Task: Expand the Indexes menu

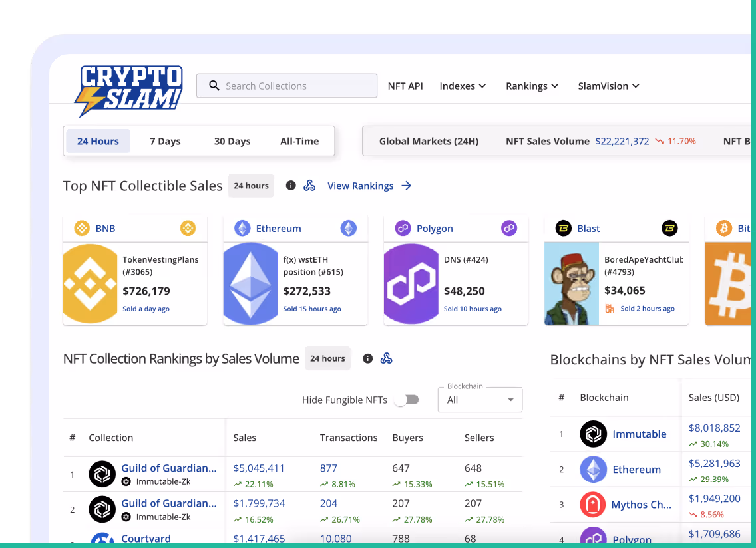Action: (x=463, y=86)
